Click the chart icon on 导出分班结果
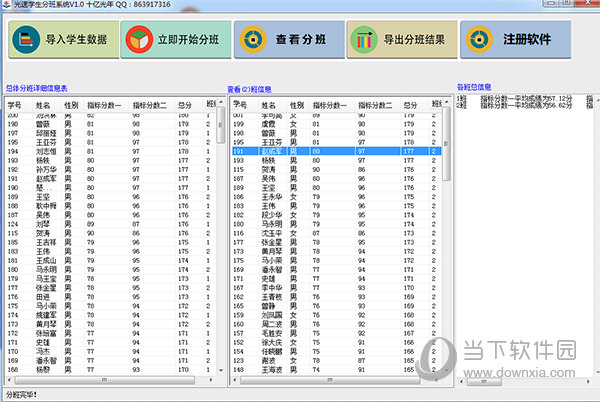Screen dimensions: 600x402 (365, 41)
